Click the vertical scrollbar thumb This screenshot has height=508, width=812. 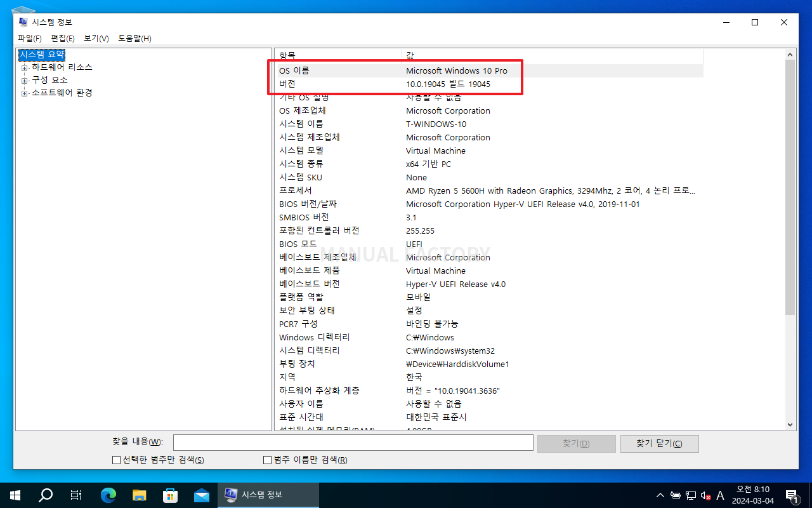[x=790, y=188]
